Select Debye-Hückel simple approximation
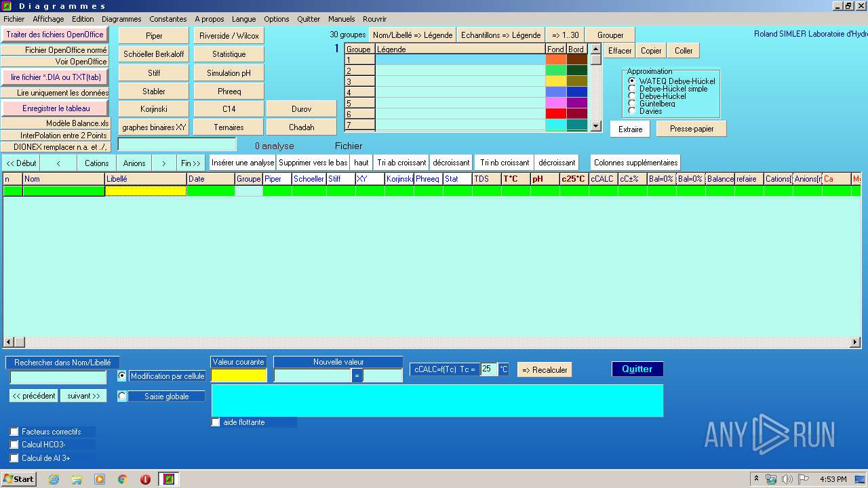This screenshot has height=488, width=868. point(633,89)
